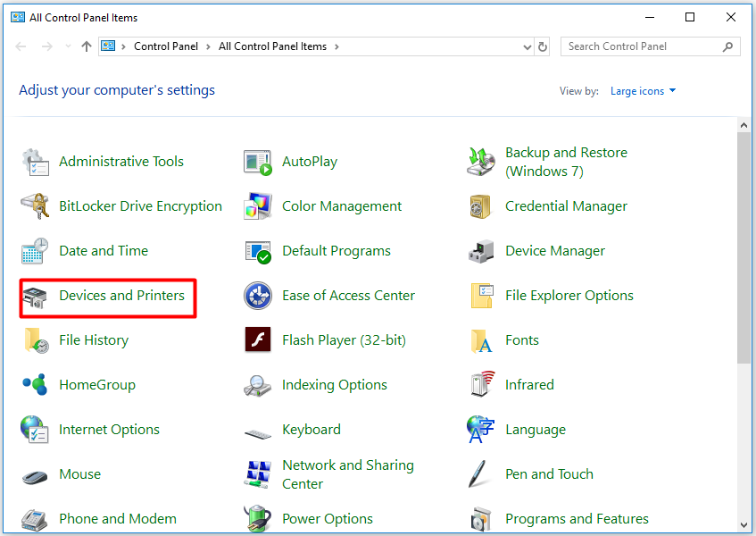Open Device Manager

(554, 250)
